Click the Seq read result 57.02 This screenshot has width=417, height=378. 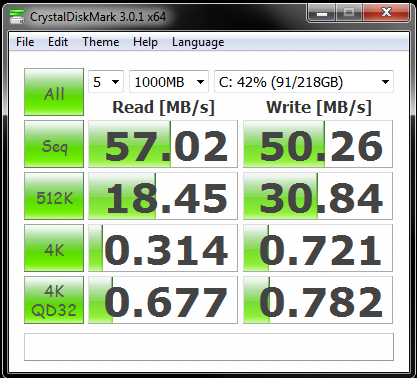[163, 144]
